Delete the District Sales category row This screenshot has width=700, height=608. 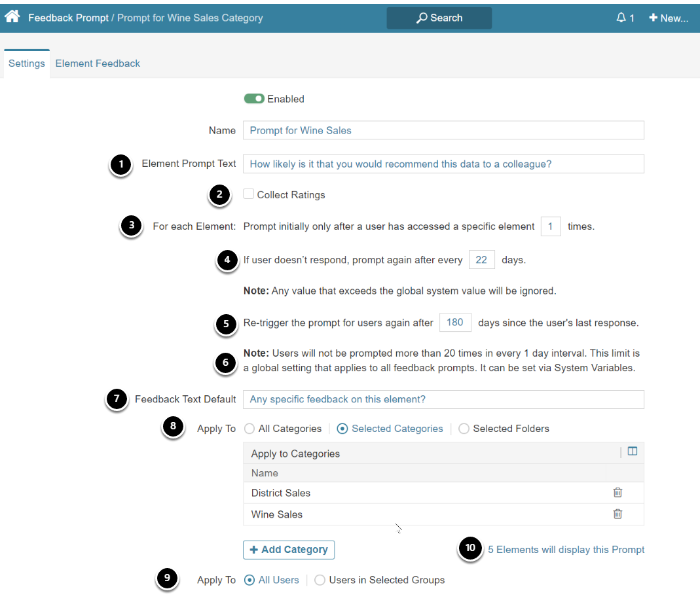(x=617, y=493)
